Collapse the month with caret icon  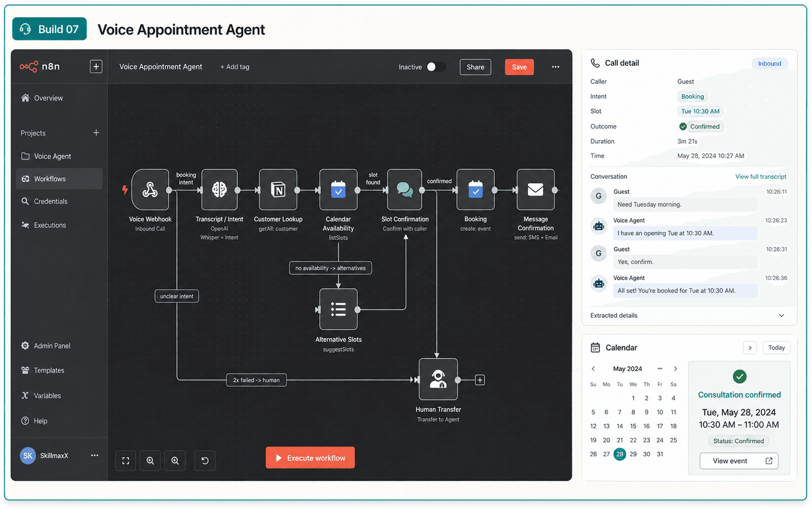(660, 369)
